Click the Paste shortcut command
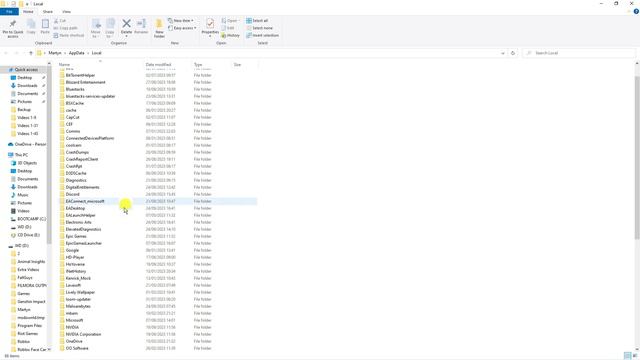Viewport: 640px width, 360px height. [69, 36]
